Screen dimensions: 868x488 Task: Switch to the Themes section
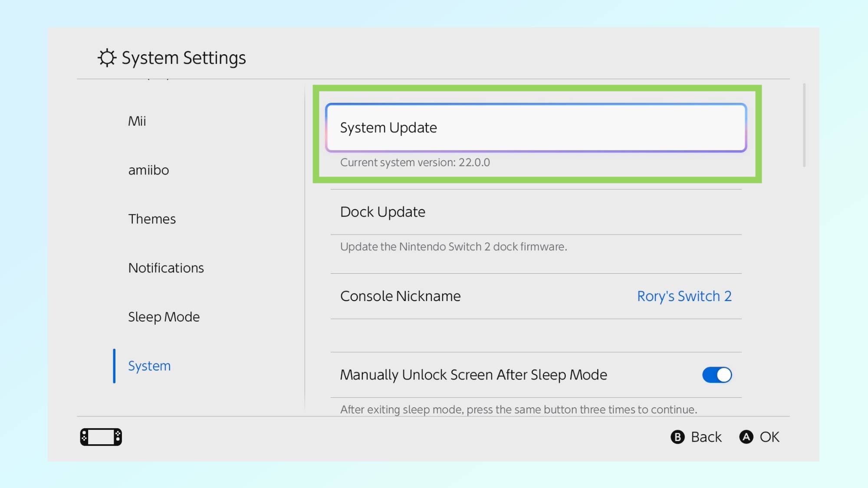152,219
